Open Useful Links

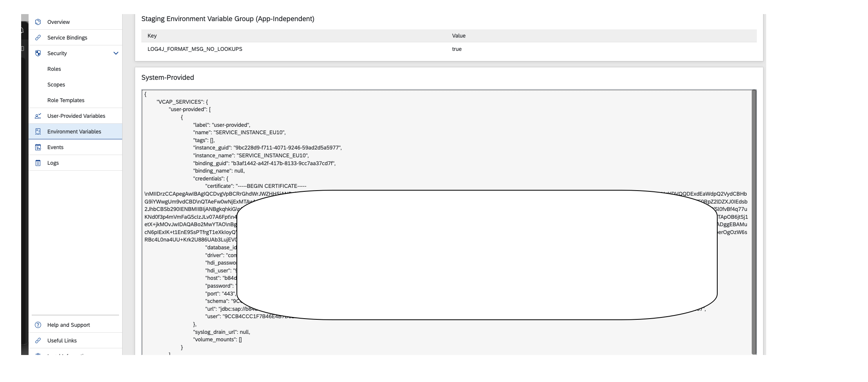pyautogui.click(x=61, y=341)
